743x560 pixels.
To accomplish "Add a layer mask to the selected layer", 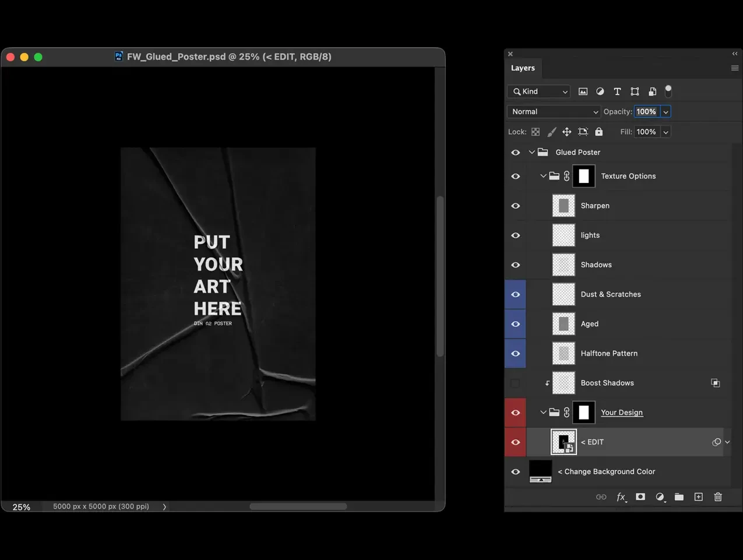I will pyautogui.click(x=640, y=496).
